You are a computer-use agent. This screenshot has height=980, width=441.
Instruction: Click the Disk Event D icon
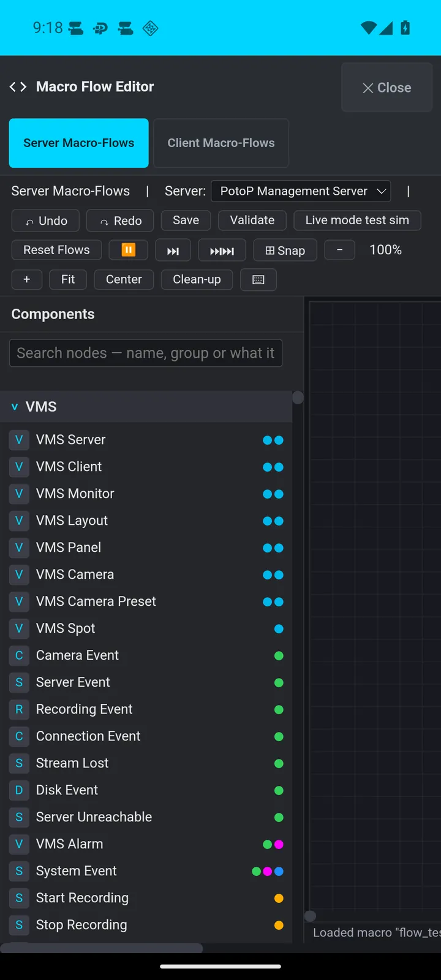pyautogui.click(x=19, y=790)
